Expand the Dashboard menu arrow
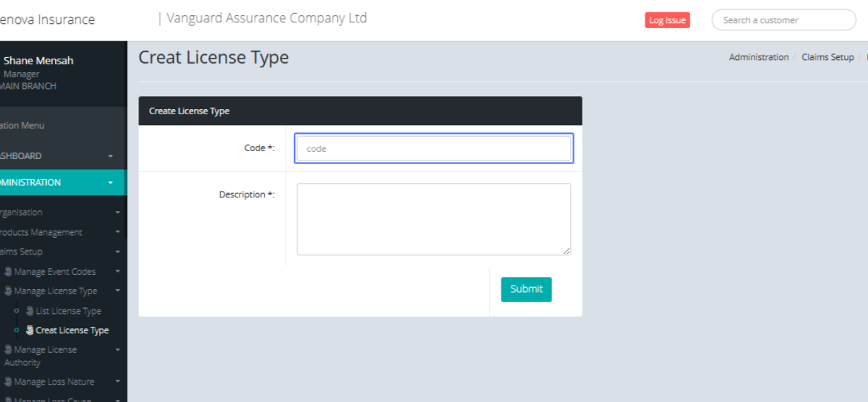 click(x=111, y=156)
